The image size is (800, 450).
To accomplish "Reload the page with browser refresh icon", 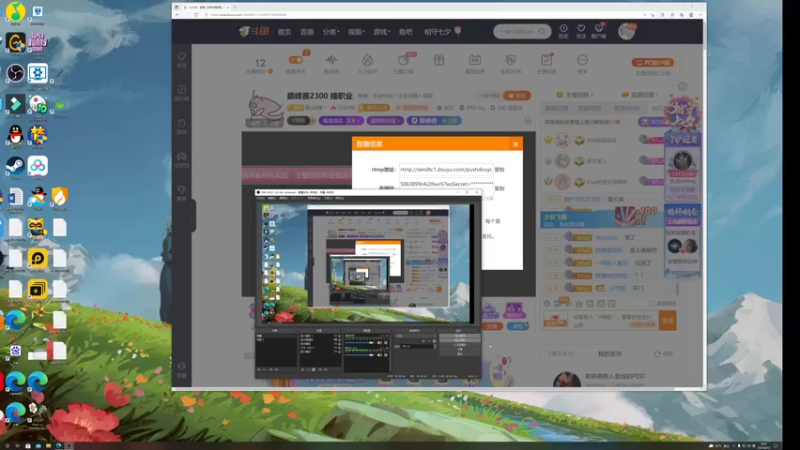I will point(196,15).
